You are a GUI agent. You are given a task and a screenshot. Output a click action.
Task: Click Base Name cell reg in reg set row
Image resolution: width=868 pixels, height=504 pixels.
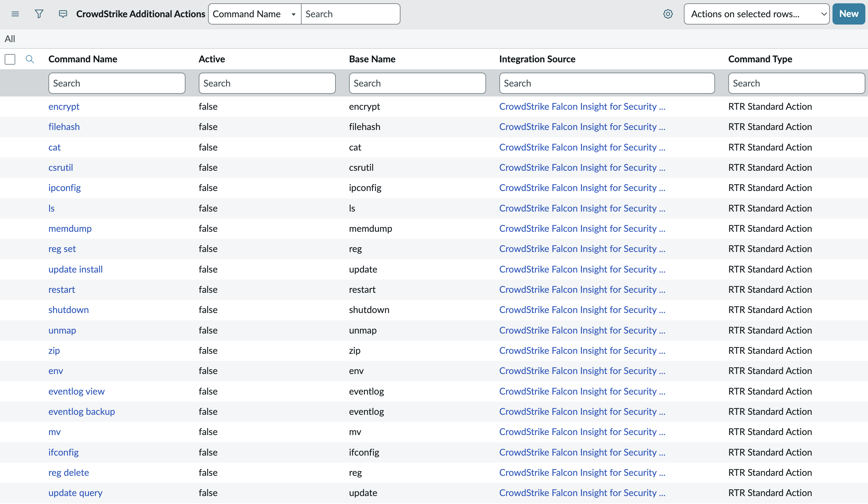[355, 249]
